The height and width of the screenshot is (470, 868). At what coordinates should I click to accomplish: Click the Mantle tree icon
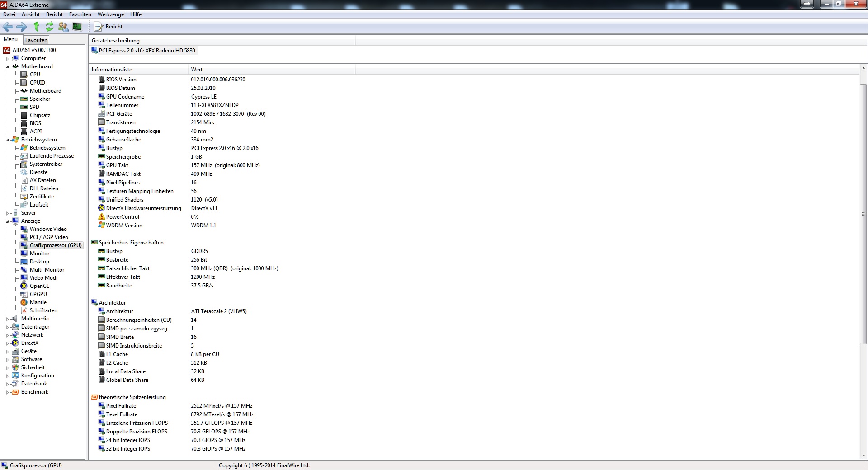point(24,302)
